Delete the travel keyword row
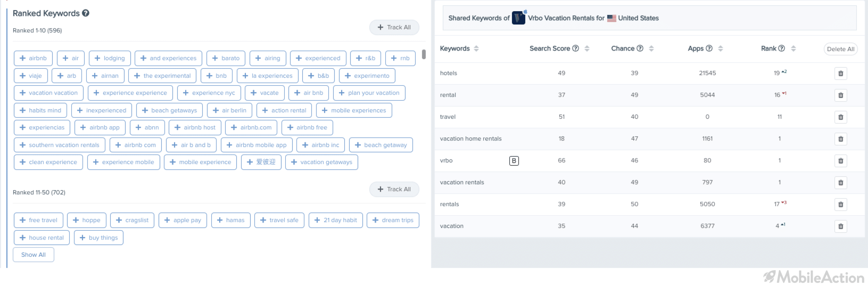 [841, 117]
